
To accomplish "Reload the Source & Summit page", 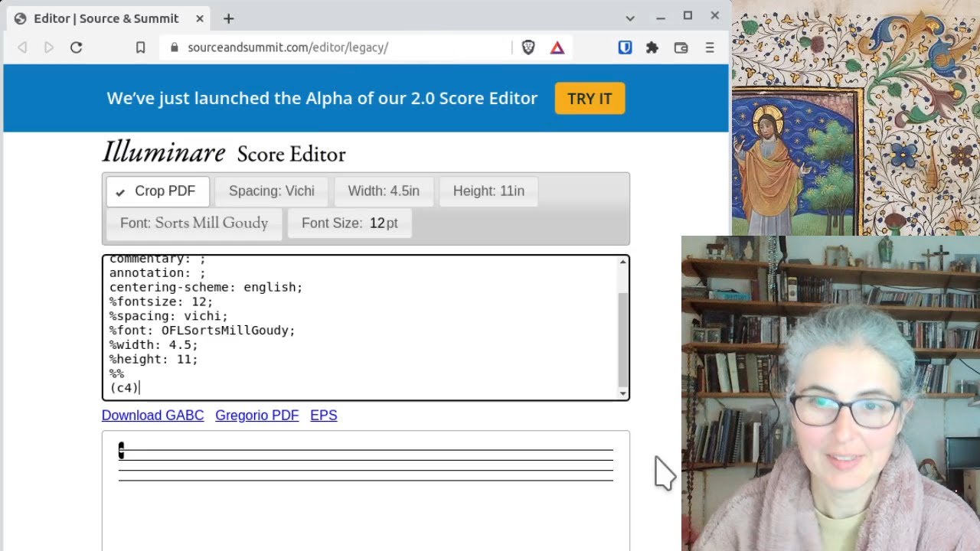I will click(x=76, y=47).
